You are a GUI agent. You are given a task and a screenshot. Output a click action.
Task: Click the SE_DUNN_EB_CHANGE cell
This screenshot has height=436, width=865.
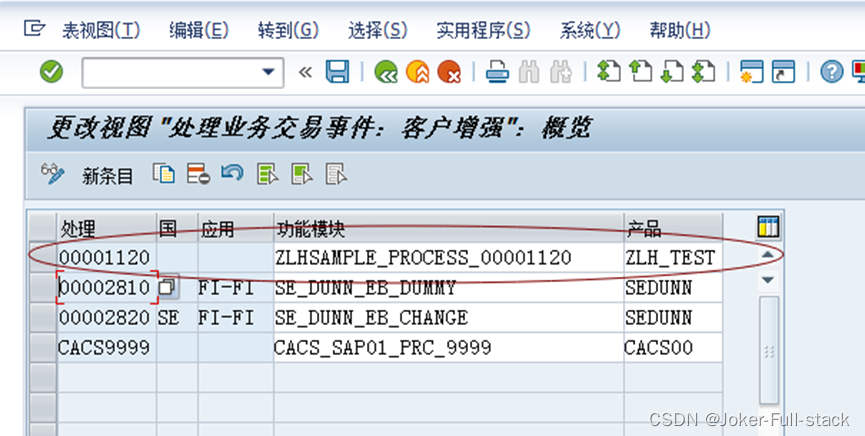coord(448,317)
